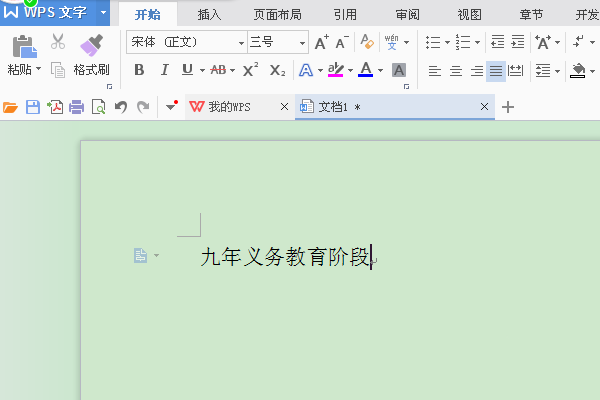This screenshot has width=600, height=400.
Task: Toggle italic formatting
Action: [165, 70]
